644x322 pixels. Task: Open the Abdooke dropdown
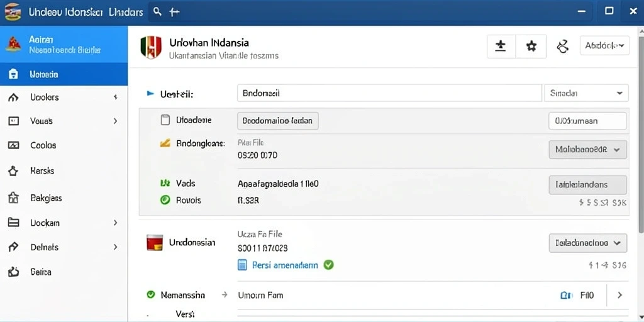pyautogui.click(x=604, y=45)
